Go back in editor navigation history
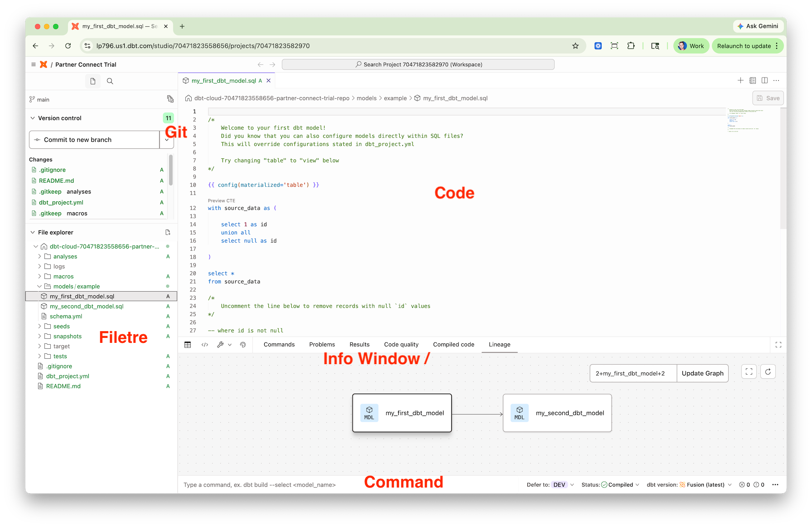This screenshot has width=812, height=527. pos(261,64)
